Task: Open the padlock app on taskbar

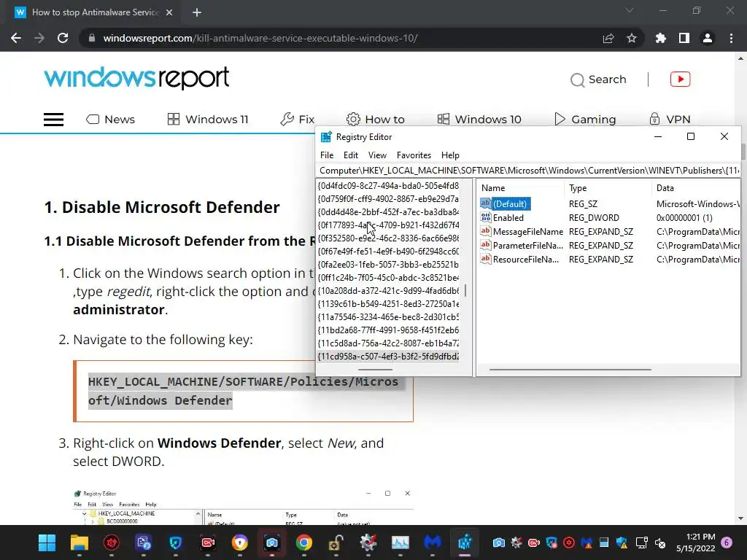Action: point(336,542)
